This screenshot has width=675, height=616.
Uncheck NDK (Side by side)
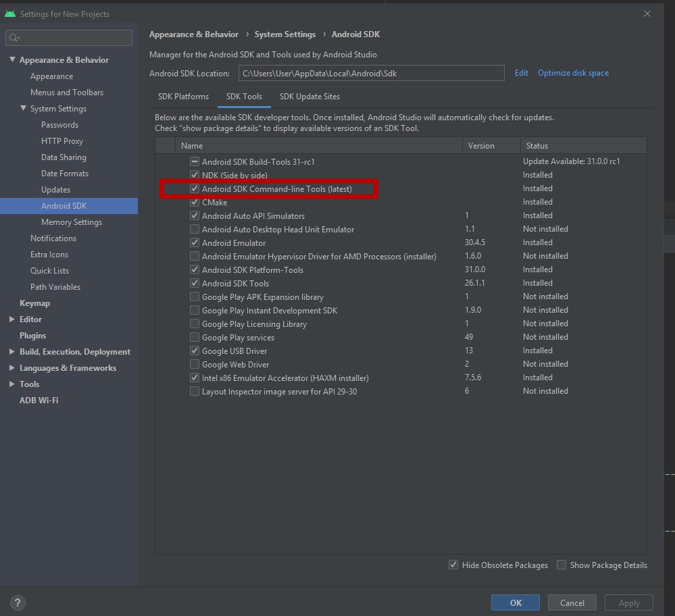pyautogui.click(x=195, y=175)
